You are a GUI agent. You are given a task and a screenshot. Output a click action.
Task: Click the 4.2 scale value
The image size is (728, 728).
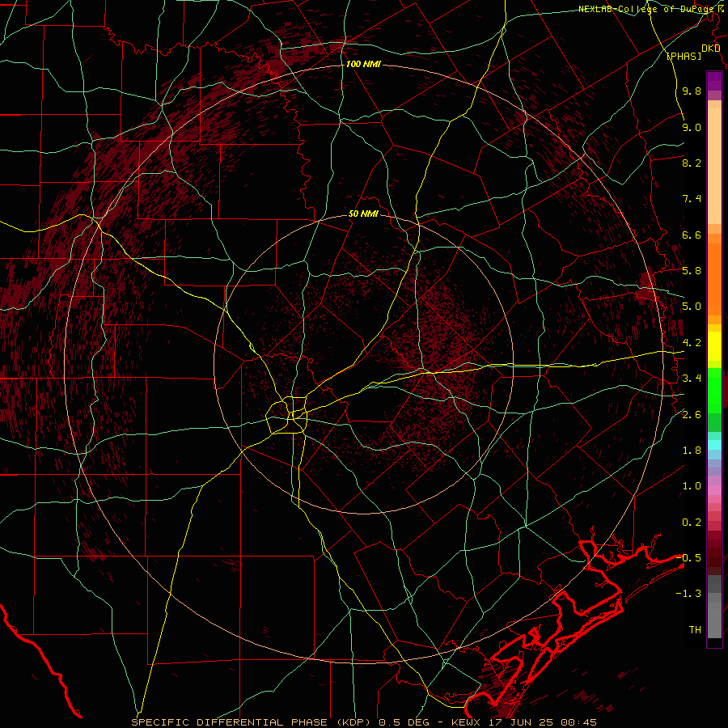click(692, 343)
